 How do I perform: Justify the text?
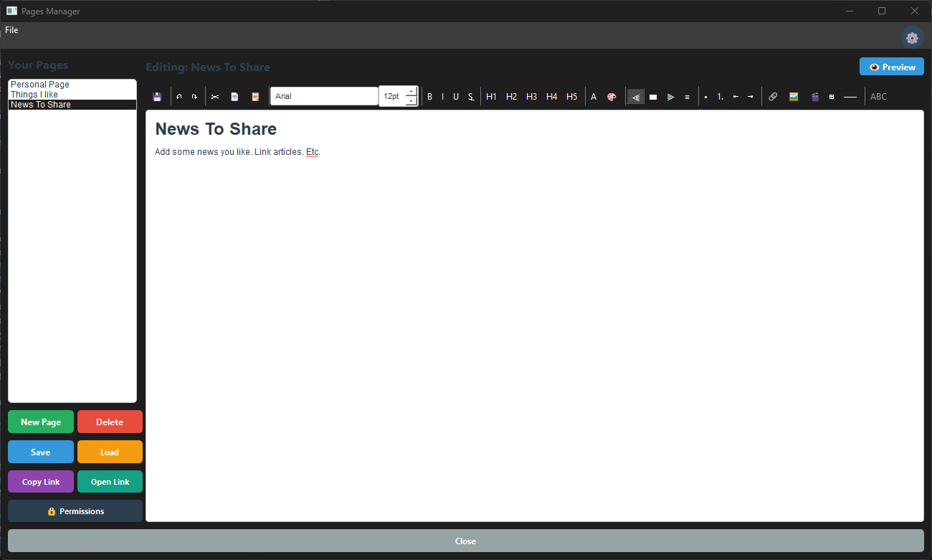point(687,97)
